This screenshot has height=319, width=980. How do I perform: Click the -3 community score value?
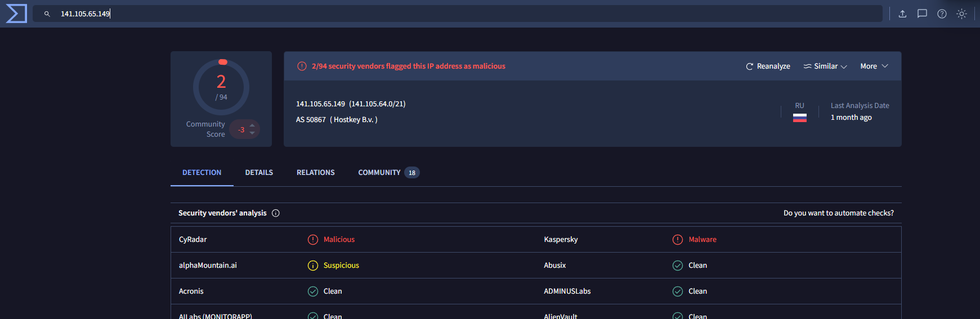[x=241, y=130]
